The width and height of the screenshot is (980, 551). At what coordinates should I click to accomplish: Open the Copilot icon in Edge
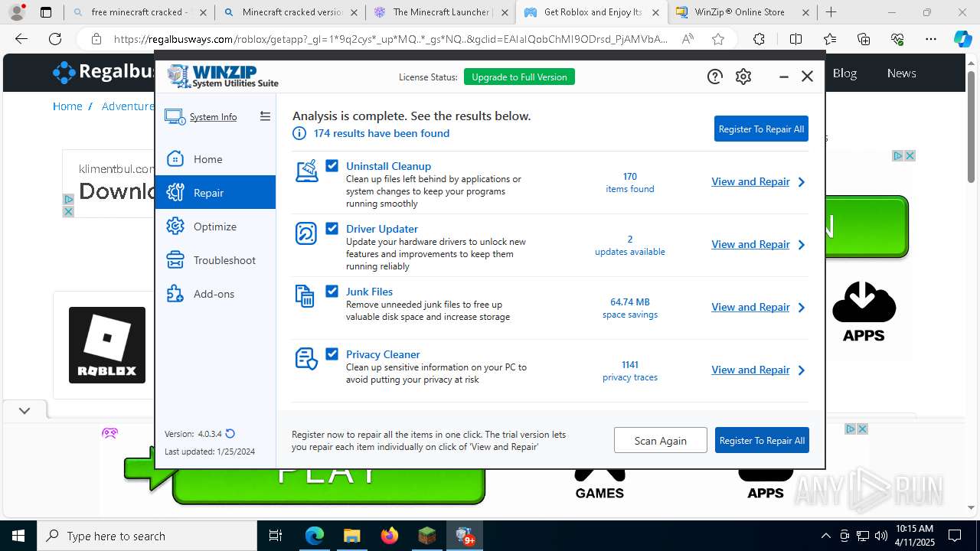pyautogui.click(x=962, y=39)
